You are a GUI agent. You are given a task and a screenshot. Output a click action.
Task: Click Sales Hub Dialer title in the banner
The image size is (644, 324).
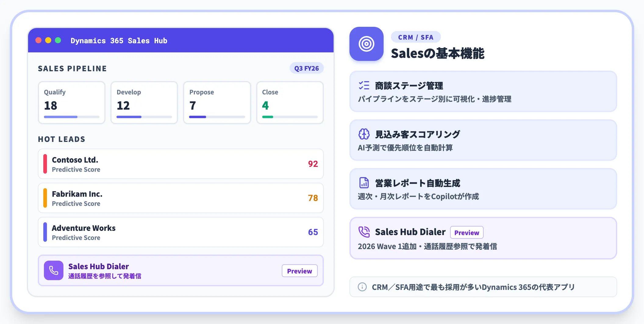tap(98, 266)
